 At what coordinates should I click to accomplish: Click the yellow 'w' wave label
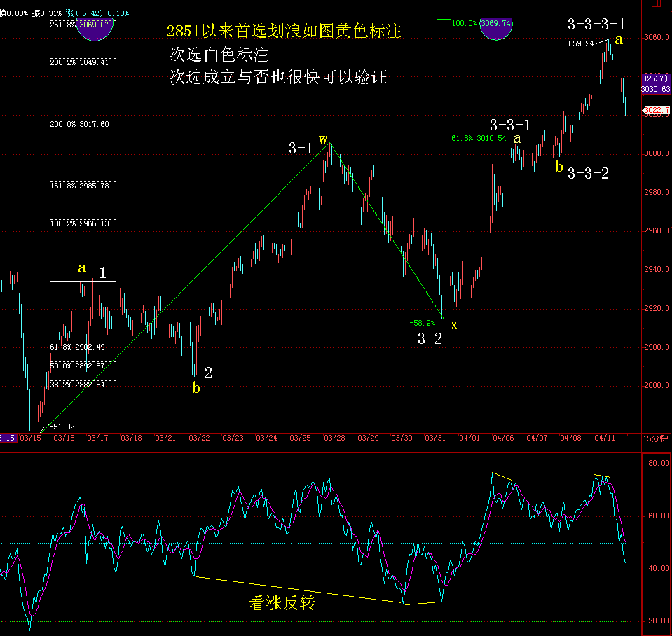tap(323, 139)
